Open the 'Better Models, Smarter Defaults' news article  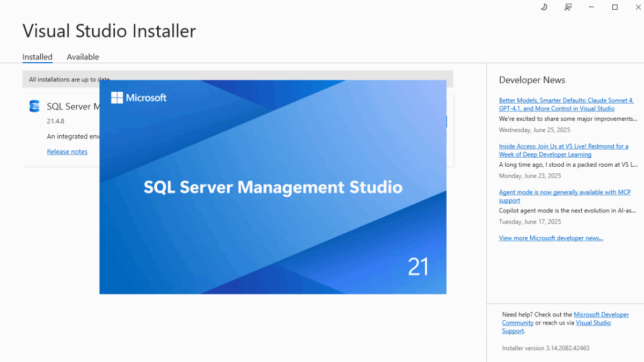tap(566, 104)
